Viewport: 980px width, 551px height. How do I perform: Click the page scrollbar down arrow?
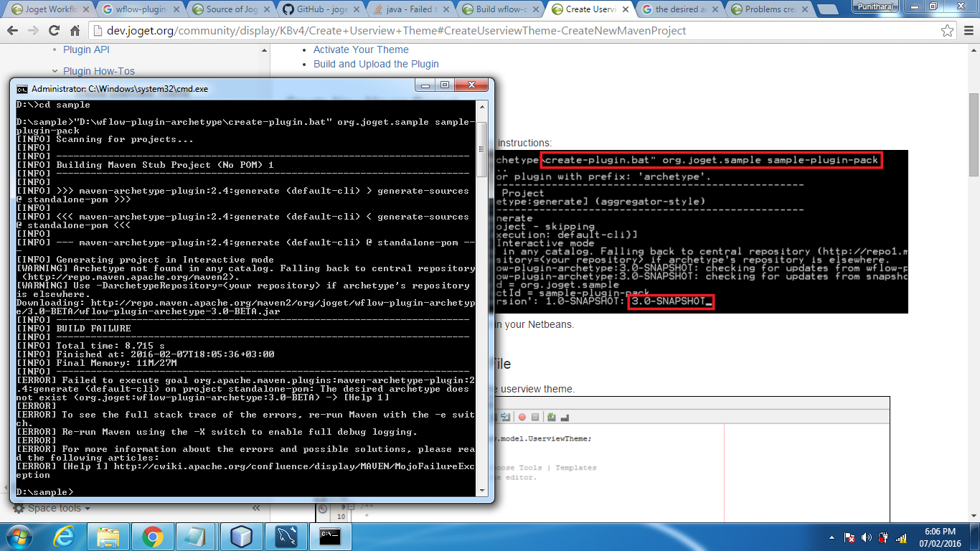(974, 517)
